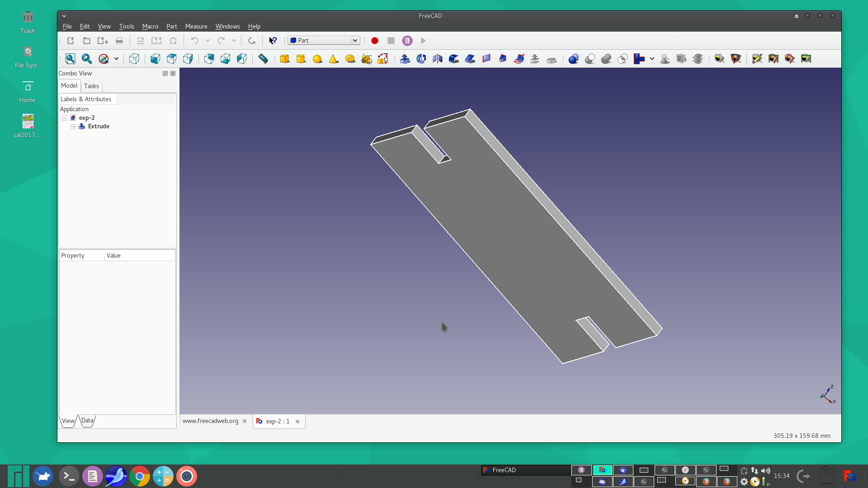Click the New document icon
The image size is (868, 488).
pos(71,41)
